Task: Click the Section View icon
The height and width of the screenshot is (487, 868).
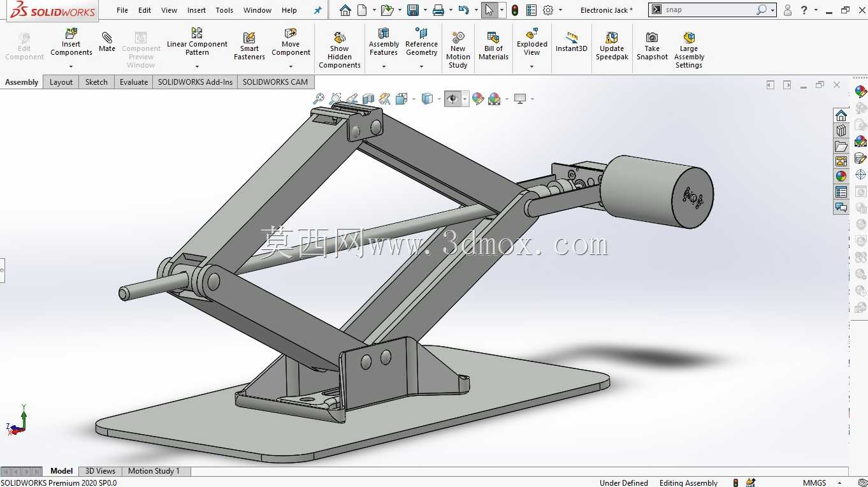Action: (368, 99)
